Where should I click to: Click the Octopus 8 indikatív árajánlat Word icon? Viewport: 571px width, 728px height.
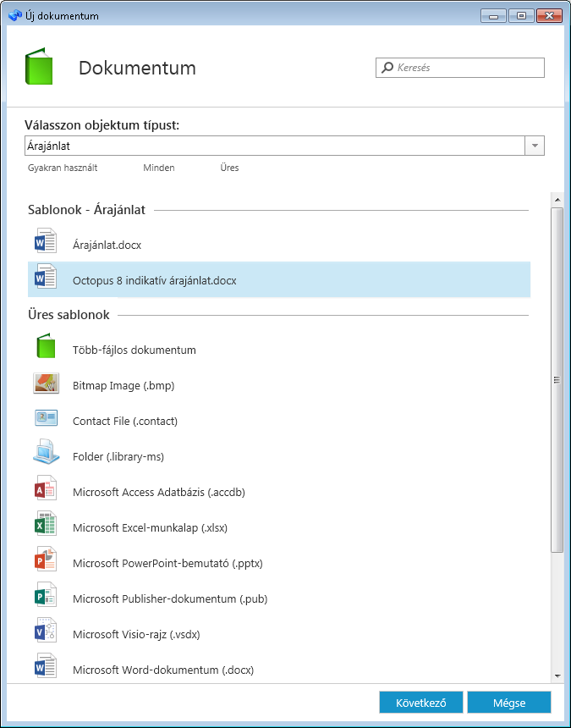pos(46,277)
